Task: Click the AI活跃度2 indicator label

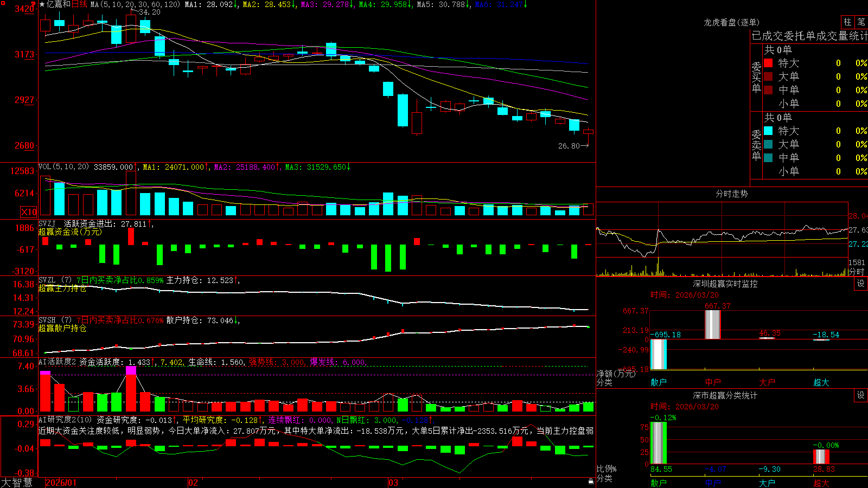Action: (58, 362)
